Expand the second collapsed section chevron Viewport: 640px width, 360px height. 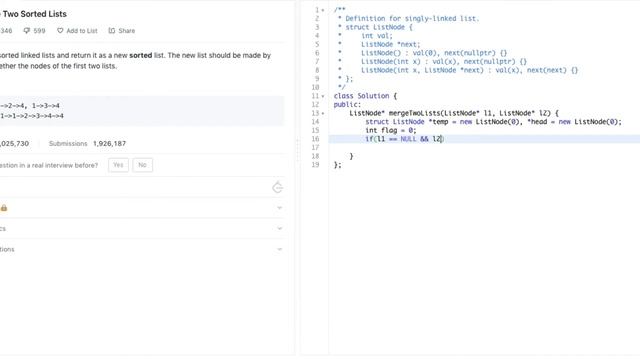pos(280,229)
